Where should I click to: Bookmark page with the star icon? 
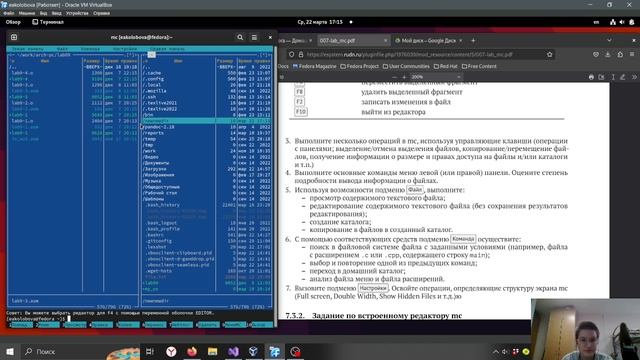[x=549, y=54]
